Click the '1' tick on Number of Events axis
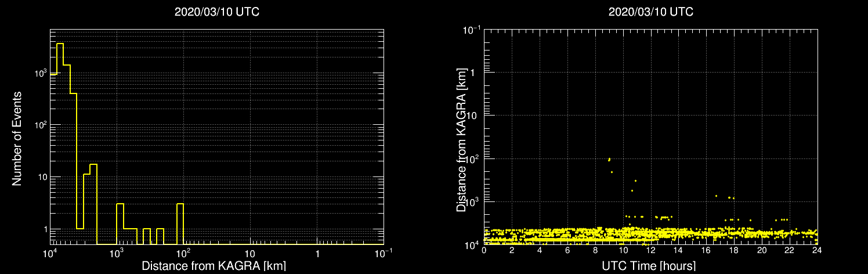This screenshot has width=868, height=274. pyautogui.click(x=45, y=229)
